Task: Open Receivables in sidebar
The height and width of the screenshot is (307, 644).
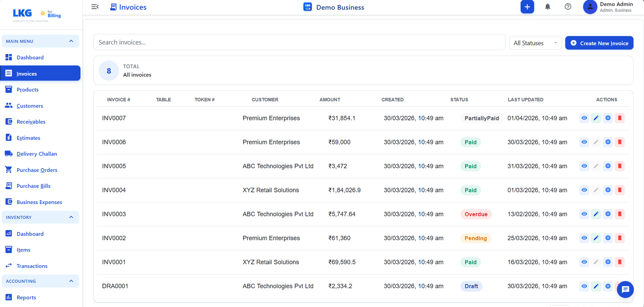Action: click(40, 122)
